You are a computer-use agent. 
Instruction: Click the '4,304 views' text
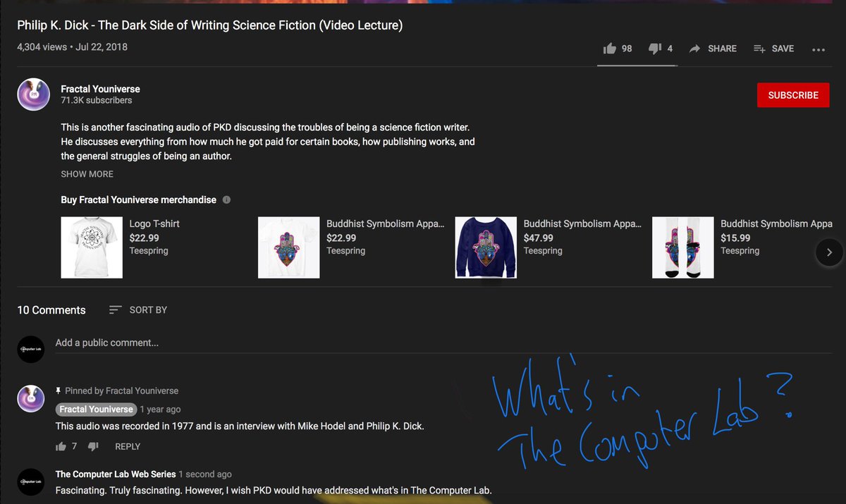42,47
